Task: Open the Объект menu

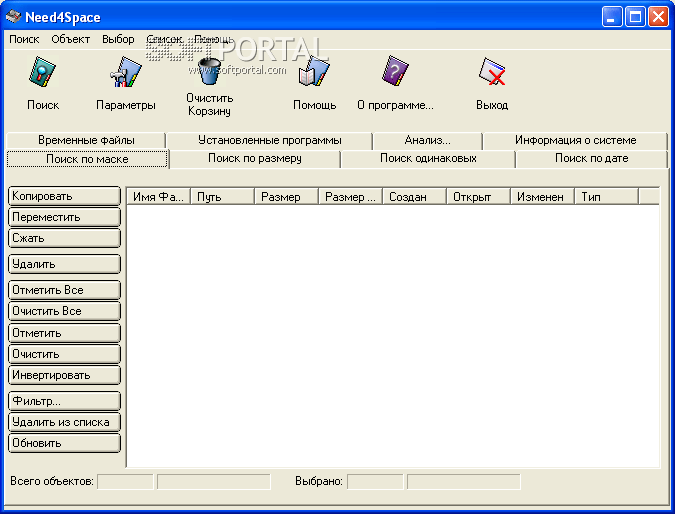Action: point(71,39)
